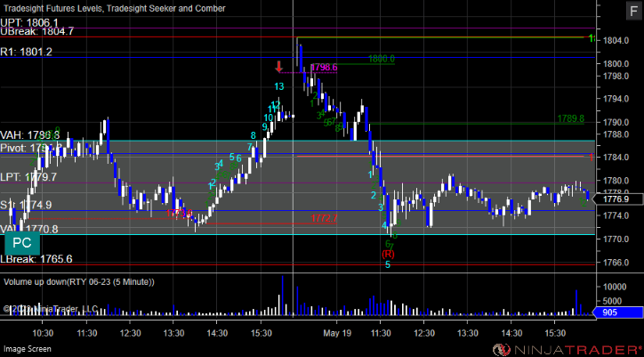
Task: Click the Image Screen status text
Action: [x=28, y=349]
